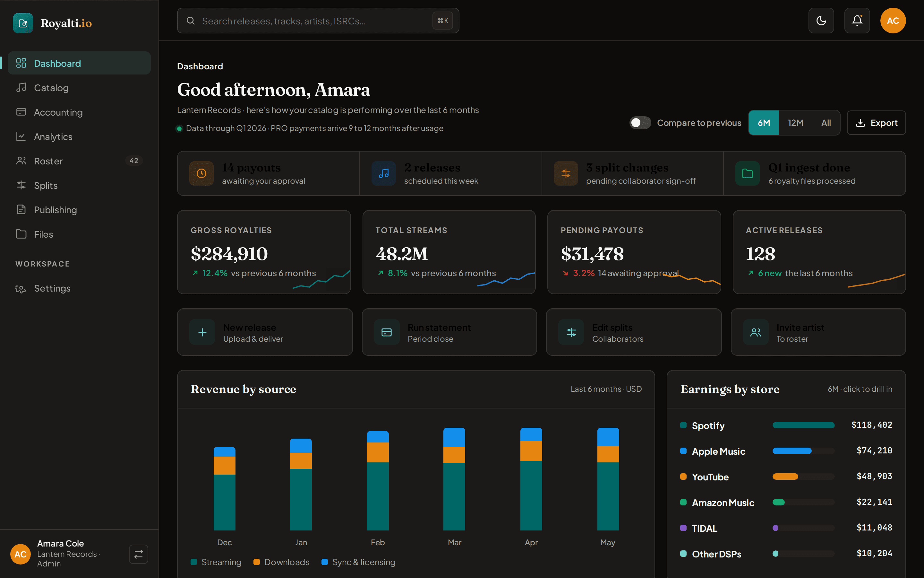Open the Pending Payouts stat card

click(x=634, y=252)
